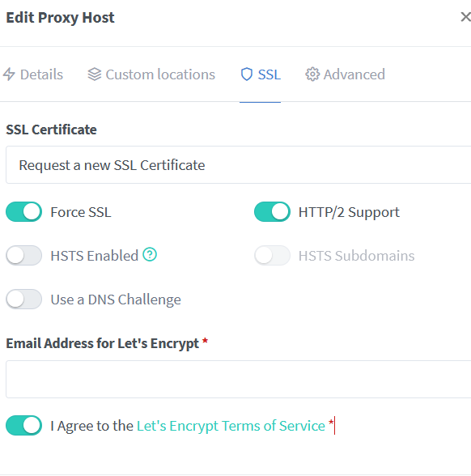Open the Details tab
The image size is (471, 476).
point(32,74)
